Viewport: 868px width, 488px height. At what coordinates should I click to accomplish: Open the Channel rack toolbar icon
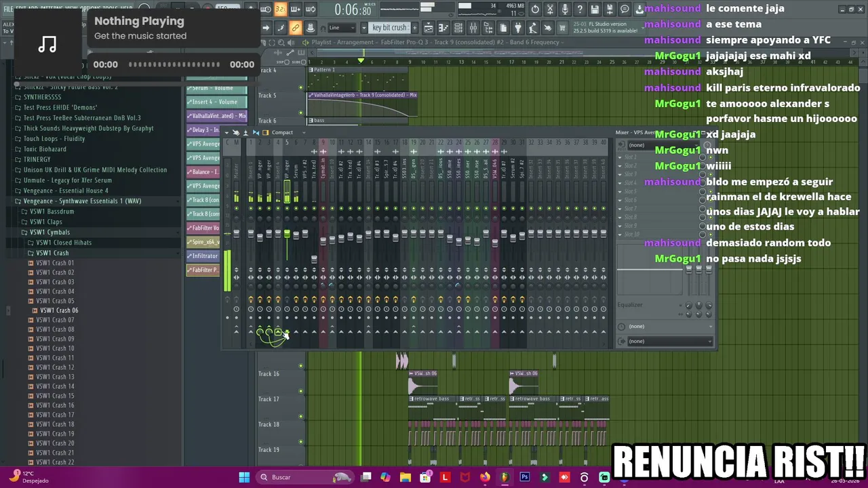(x=458, y=28)
